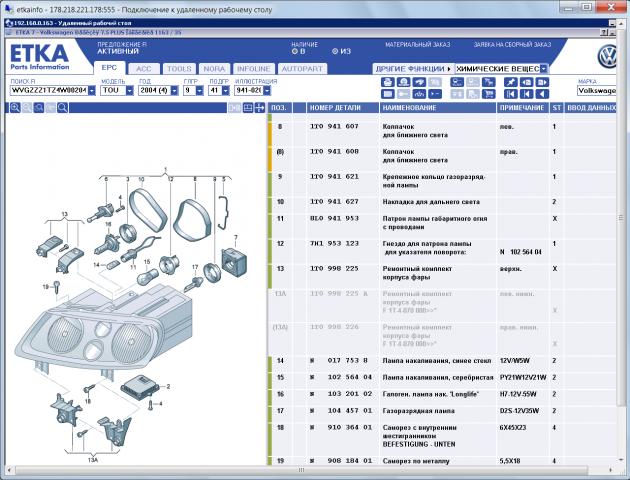
Task: Click the VIN input field WVGZZZ1TZ4W
Action: [x=49, y=90]
